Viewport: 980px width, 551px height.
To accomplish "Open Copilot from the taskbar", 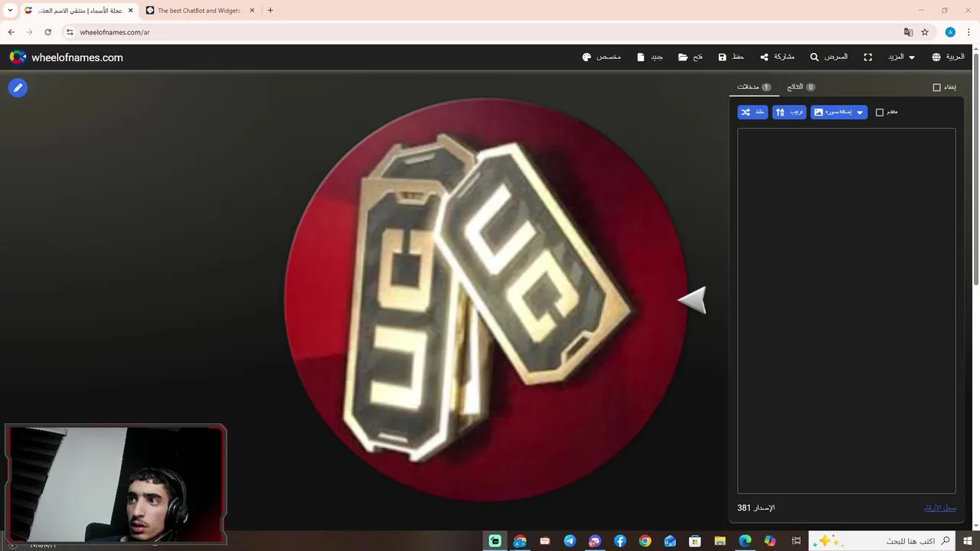I will (x=770, y=541).
